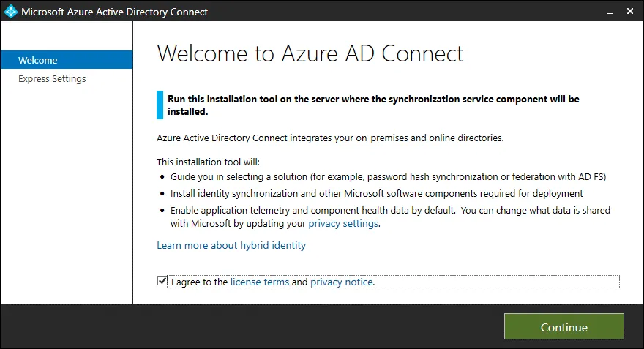Screen dimensions: 644x349
Task: Go to Express Settings in the sidebar
Action: click(52, 78)
